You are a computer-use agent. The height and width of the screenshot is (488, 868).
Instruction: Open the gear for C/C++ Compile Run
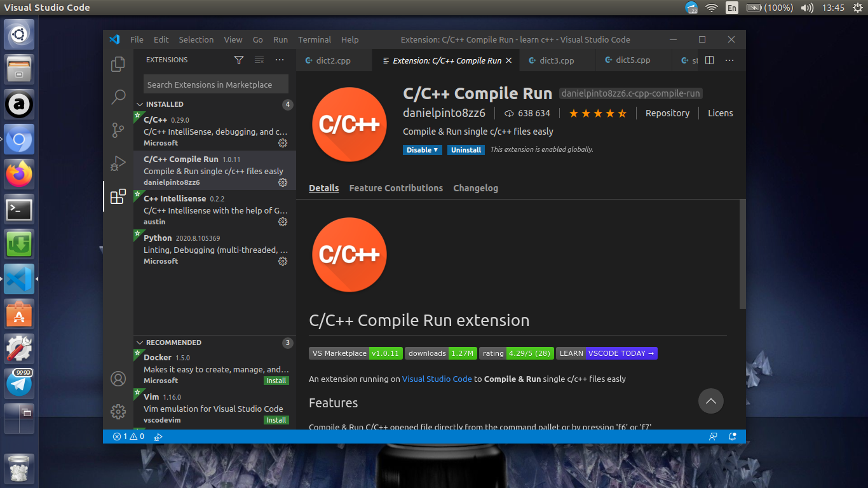click(283, 182)
